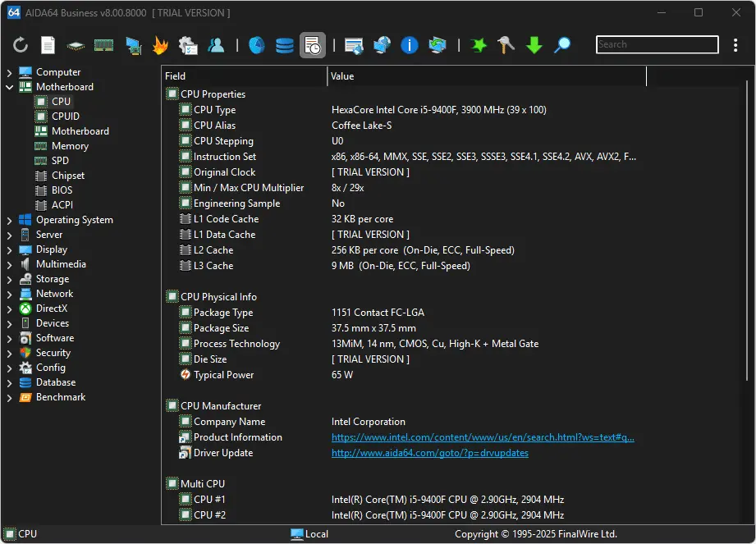Open the aida64.com driver update link

429,453
